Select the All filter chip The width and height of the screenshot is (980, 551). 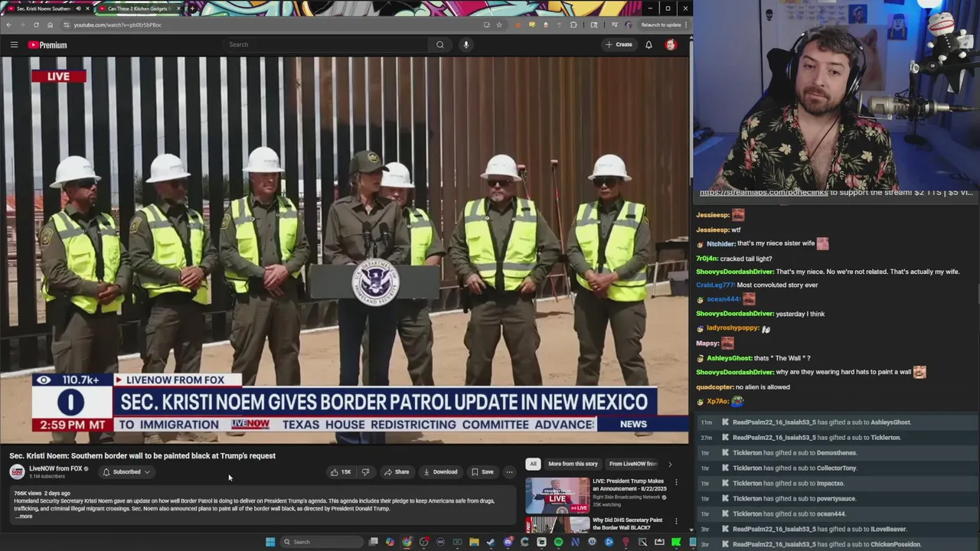point(533,464)
